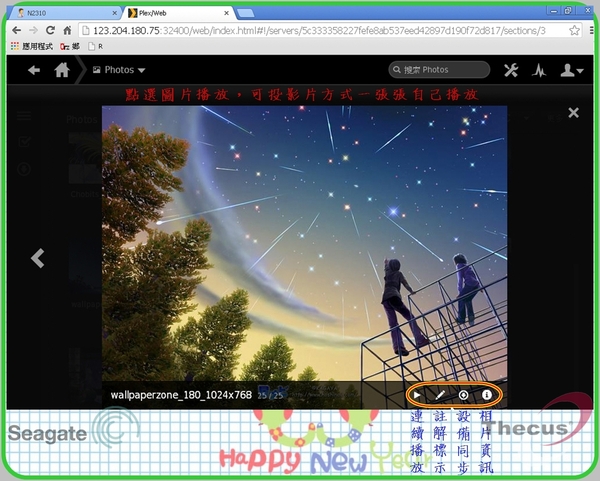Click the address bar URL
Viewport: 600px width, 481px height.
(x=319, y=31)
